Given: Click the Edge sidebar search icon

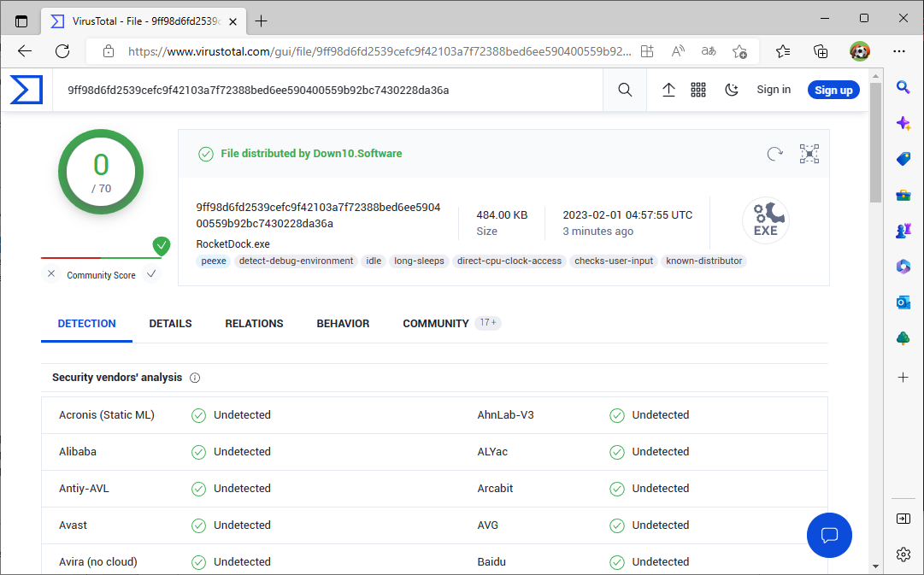Looking at the screenshot, I should tap(903, 87).
